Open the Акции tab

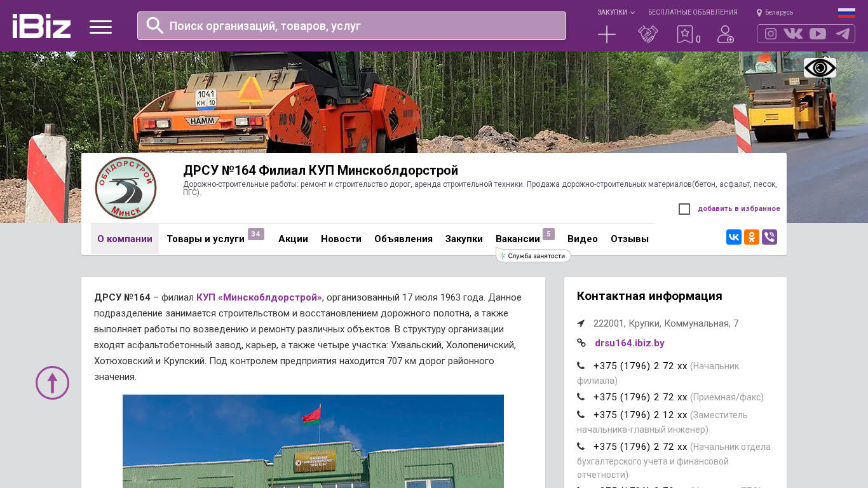(x=293, y=239)
